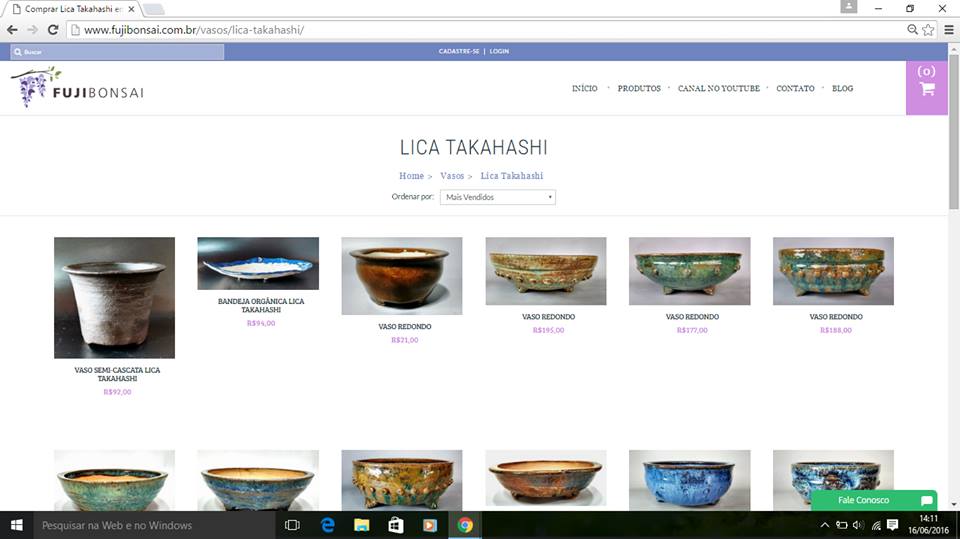Click the Windows Start button

17,525
